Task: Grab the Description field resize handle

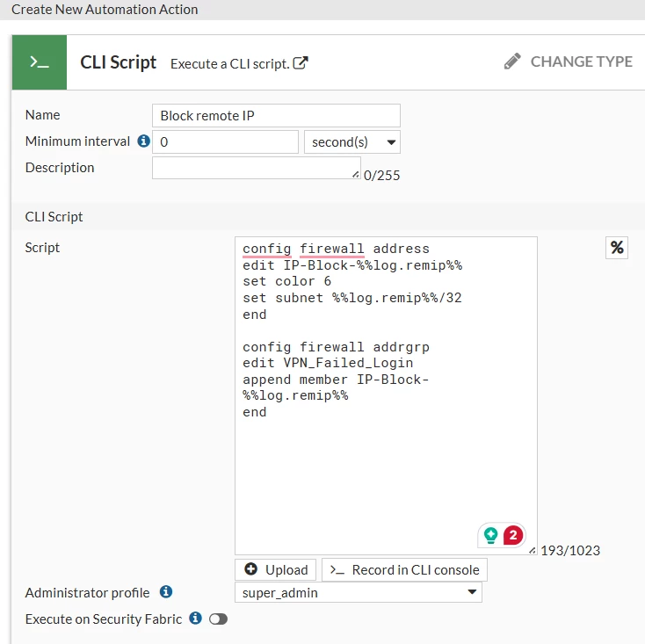Action: pyautogui.click(x=356, y=175)
